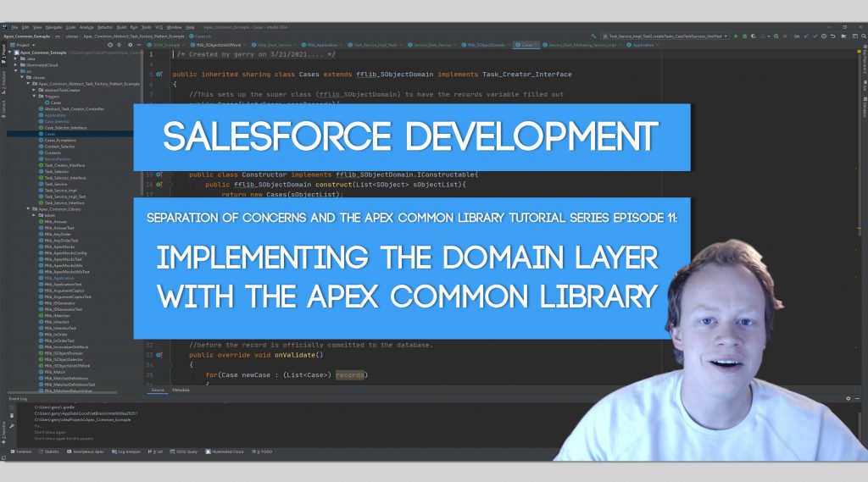Click the Search Everywhere magnifier icon
The image size is (868, 482).
click(x=864, y=36)
